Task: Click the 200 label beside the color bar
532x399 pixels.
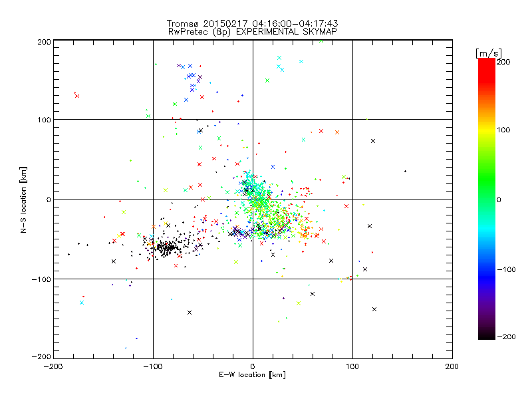Action: pos(503,62)
